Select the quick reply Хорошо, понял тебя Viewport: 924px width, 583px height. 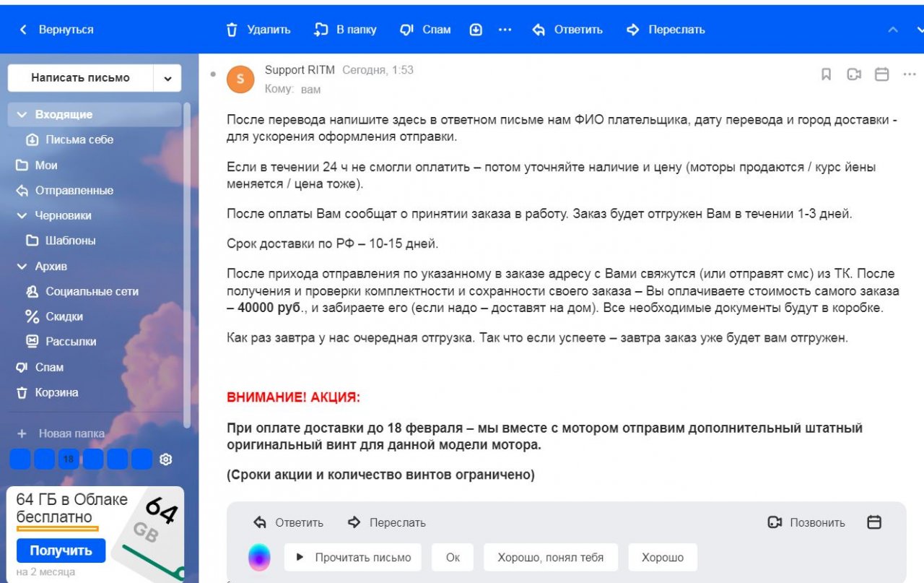pyautogui.click(x=550, y=558)
